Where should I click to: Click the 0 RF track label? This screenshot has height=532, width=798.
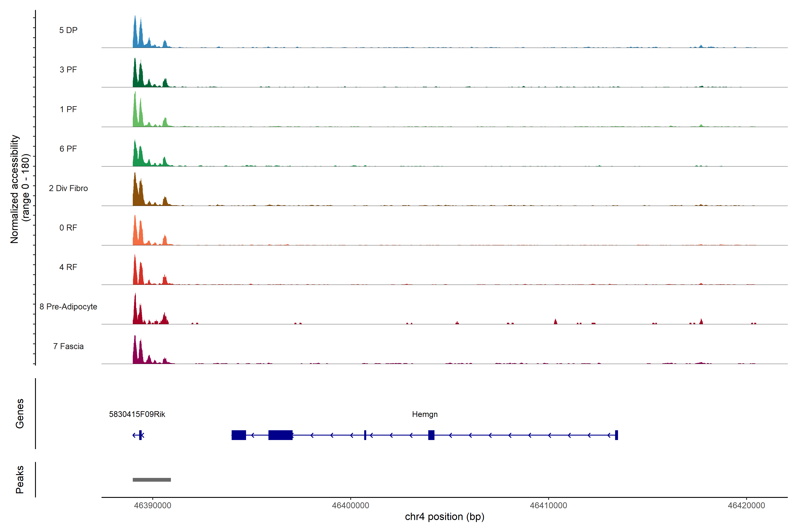(x=68, y=228)
